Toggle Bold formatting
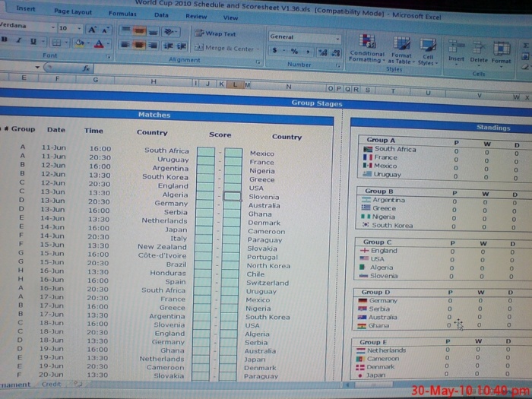The width and height of the screenshot is (532, 399). (5, 40)
